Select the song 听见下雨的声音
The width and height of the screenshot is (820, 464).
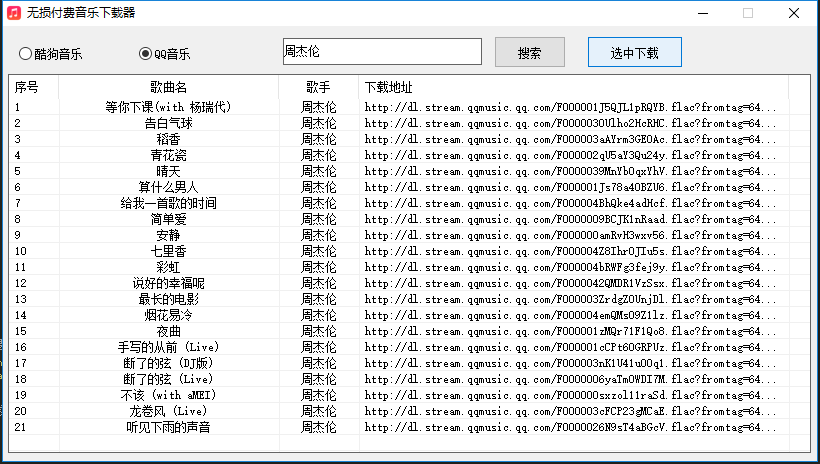pos(168,427)
